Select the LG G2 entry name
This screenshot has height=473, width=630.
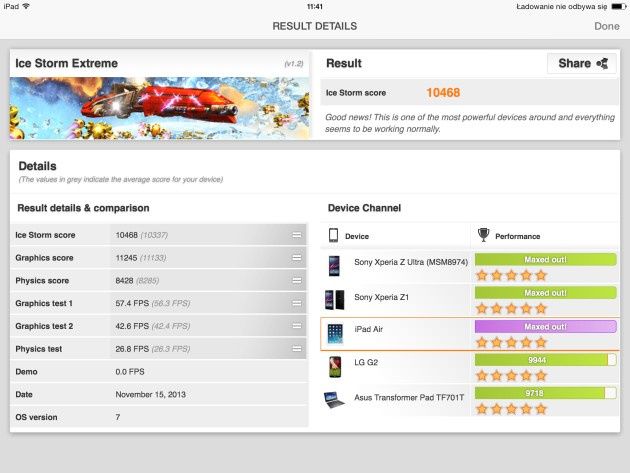(x=366, y=362)
